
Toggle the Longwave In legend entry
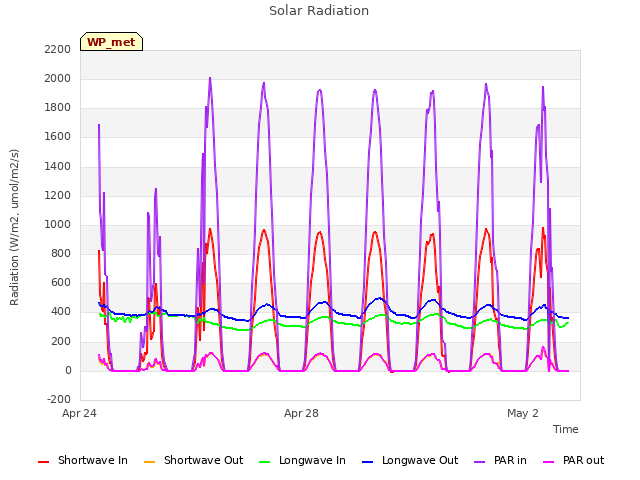302,460
